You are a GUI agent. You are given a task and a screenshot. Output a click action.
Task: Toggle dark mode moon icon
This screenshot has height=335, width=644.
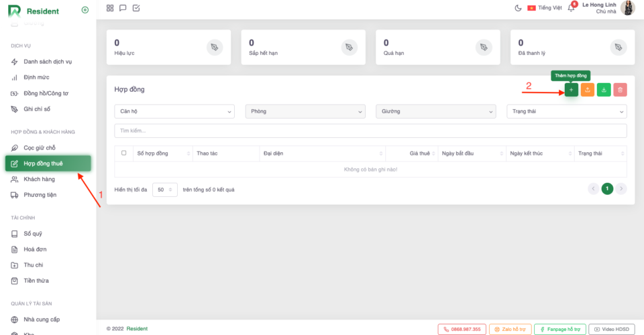pyautogui.click(x=518, y=8)
